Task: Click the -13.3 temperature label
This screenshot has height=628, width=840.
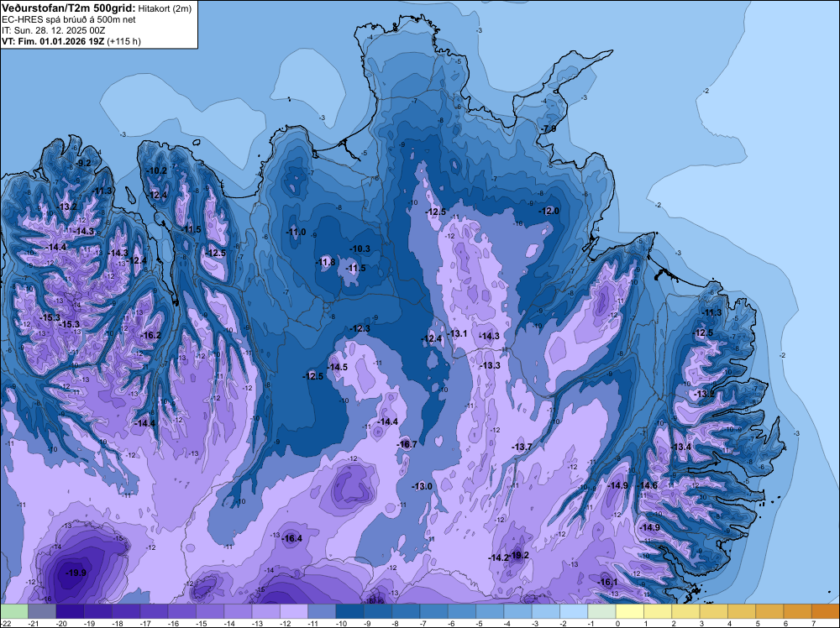Action: tap(490, 365)
